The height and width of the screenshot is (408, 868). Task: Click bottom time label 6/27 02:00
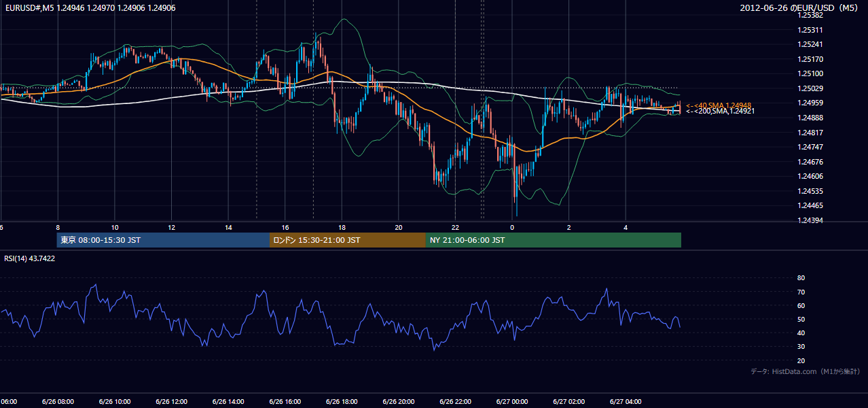pos(568,402)
